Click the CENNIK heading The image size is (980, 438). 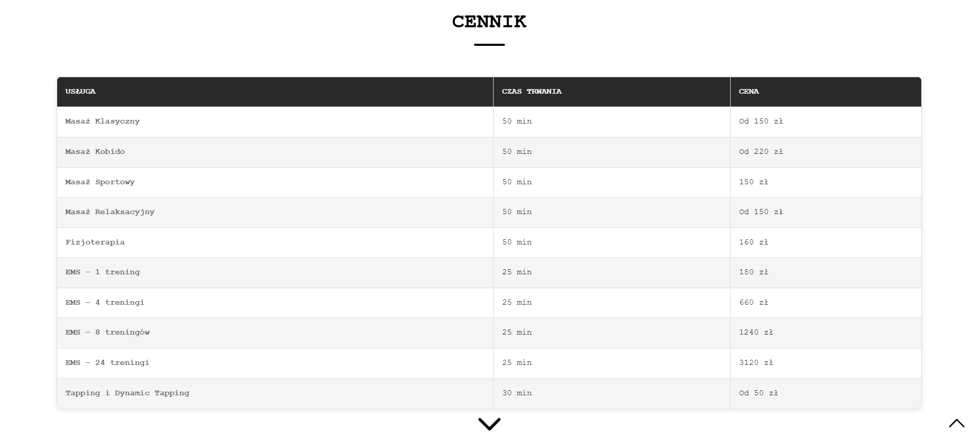pos(489,22)
